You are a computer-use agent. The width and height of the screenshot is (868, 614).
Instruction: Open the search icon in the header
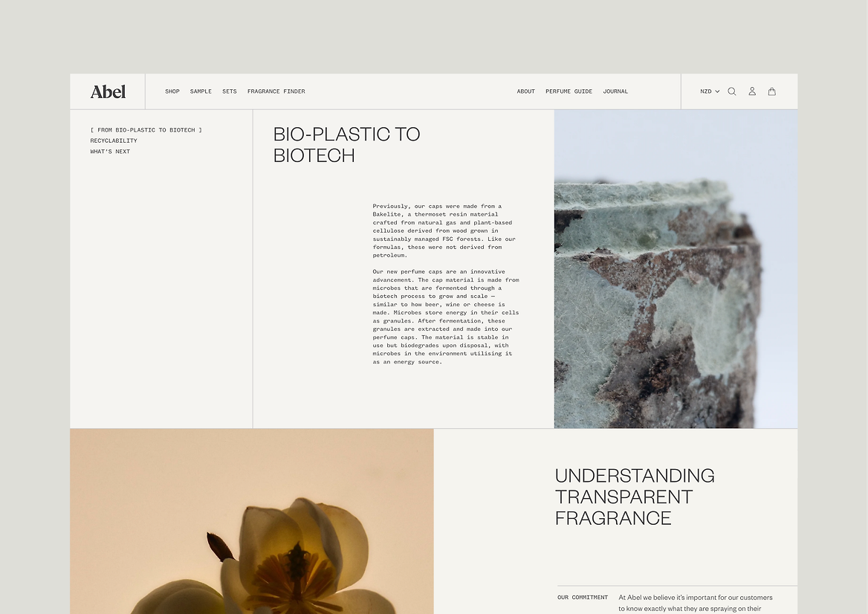click(x=731, y=91)
